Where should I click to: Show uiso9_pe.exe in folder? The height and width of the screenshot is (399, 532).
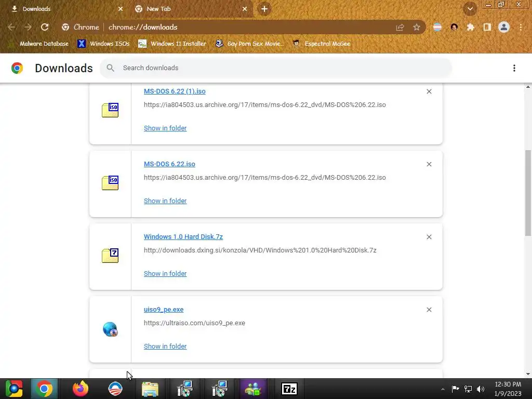[165, 347]
